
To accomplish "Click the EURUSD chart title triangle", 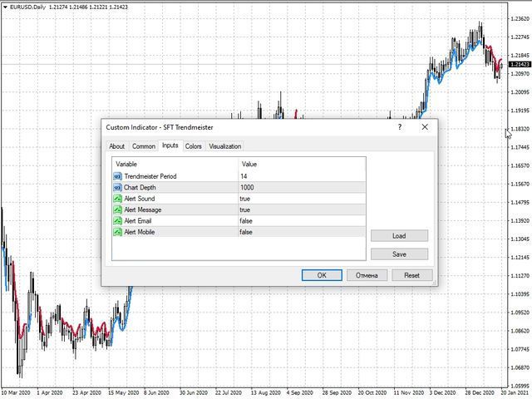I will click(x=5, y=7).
